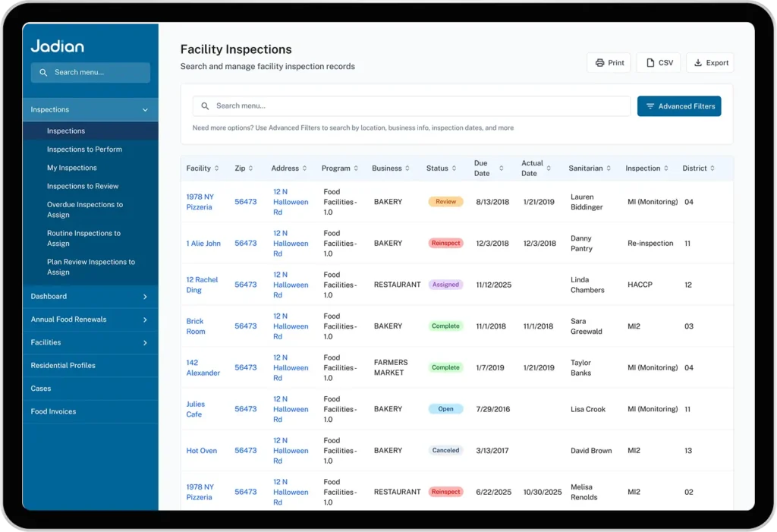Click the Jadian logo in sidebar

(x=57, y=46)
